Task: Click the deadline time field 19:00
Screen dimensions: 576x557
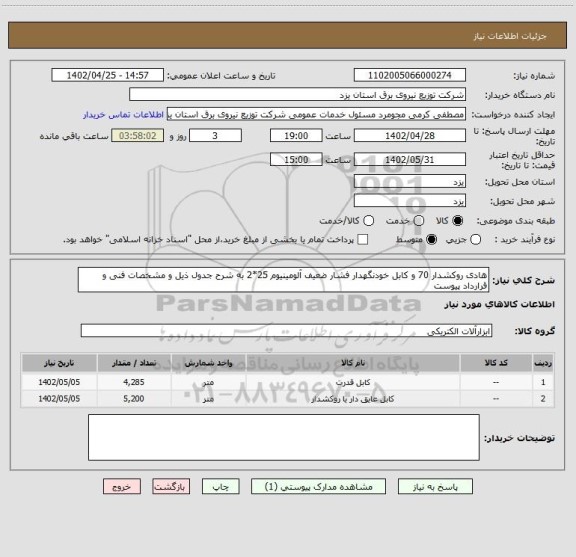Action: [296, 136]
